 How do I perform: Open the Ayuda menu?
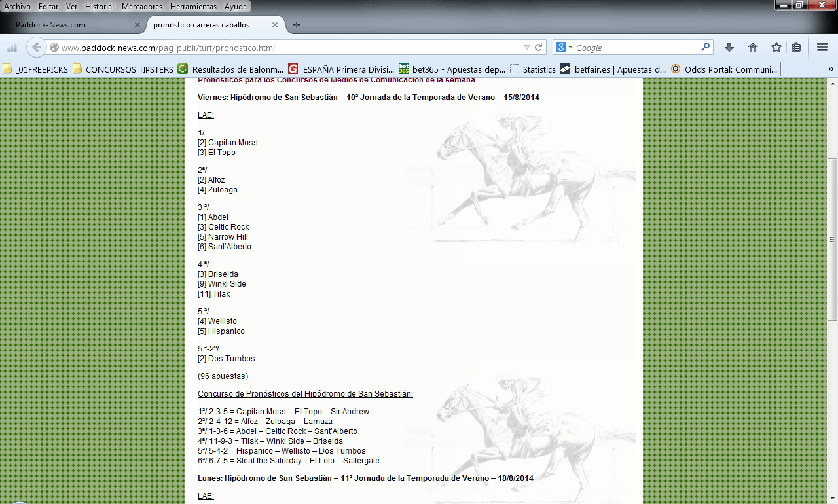click(235, 7)
